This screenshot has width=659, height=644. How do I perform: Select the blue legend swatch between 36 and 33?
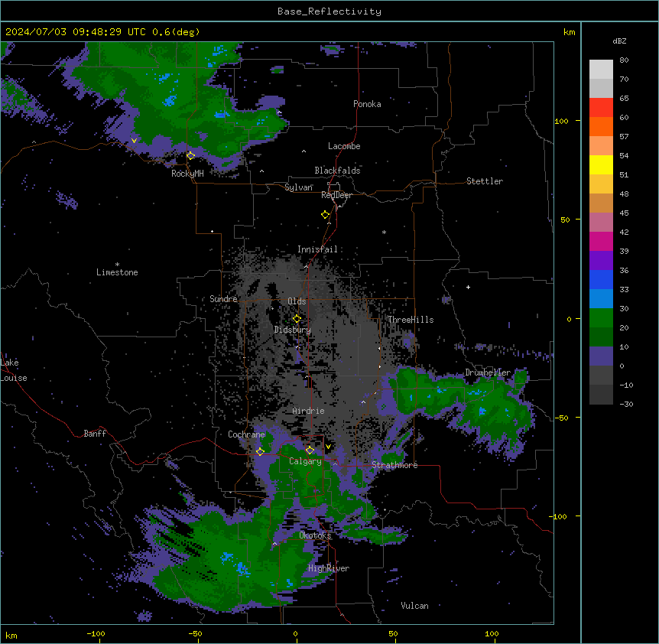click(x=601, y=279)
